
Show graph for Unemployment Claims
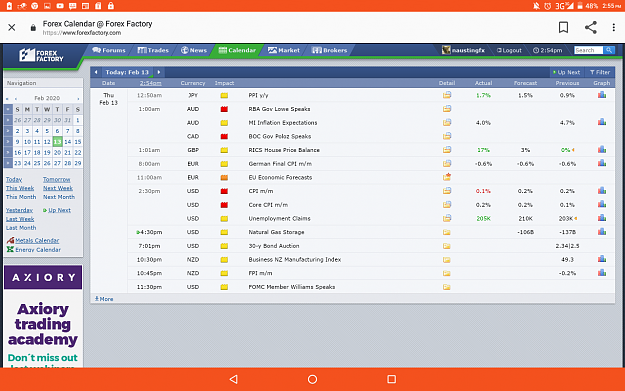pyautogui.click(x=601, y=218)
